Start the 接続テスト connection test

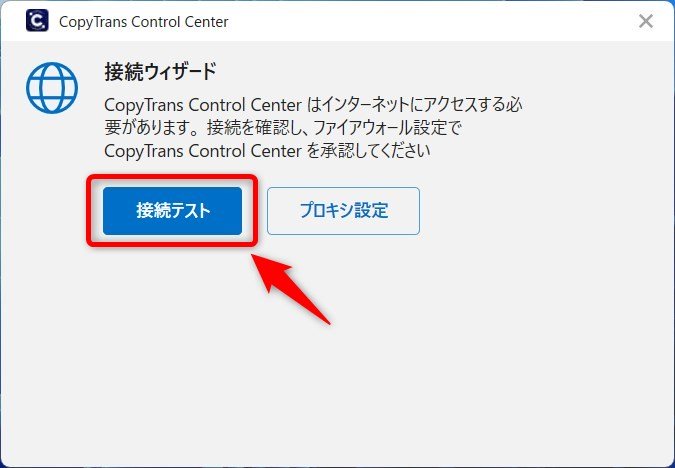pyautogui.click(x=172, y=211)
